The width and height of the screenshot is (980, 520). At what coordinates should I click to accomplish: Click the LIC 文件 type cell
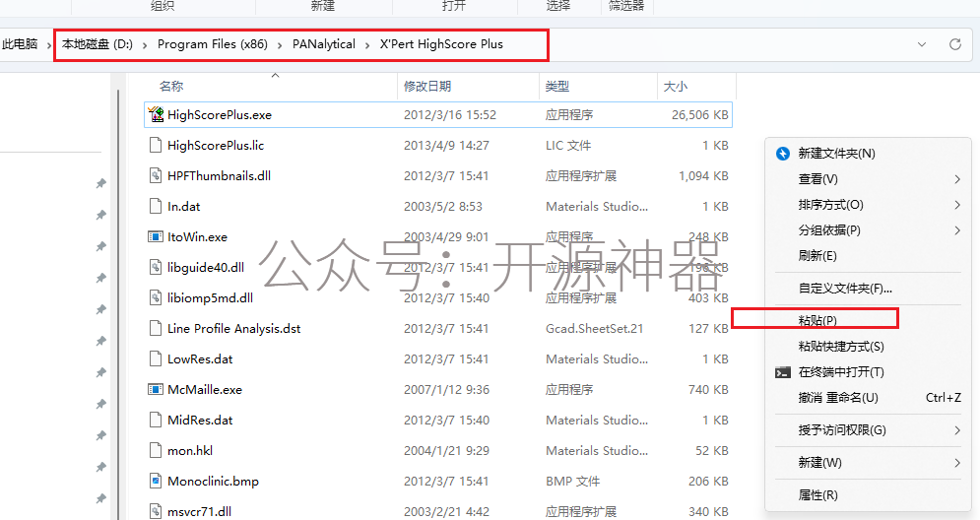(568, 146)
